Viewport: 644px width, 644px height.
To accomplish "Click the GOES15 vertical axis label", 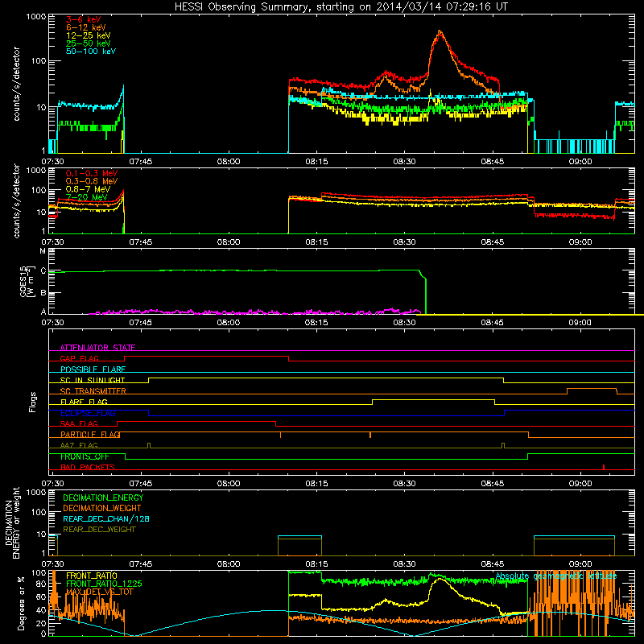I will click(x=27, y=281).
